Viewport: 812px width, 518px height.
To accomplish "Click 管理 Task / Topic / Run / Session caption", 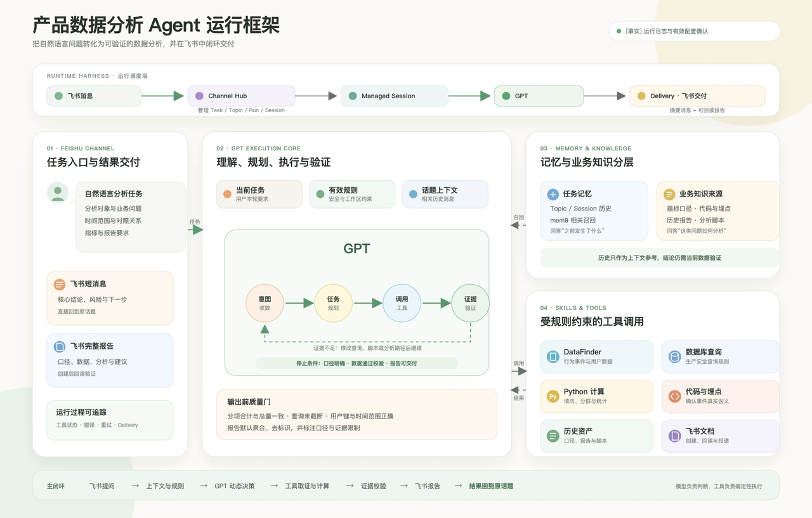I will (241, 110).
